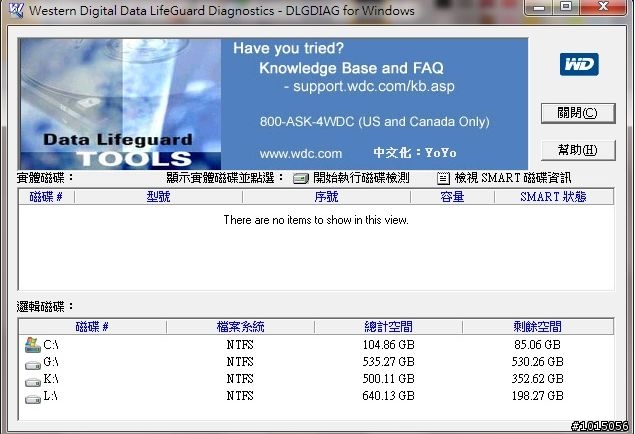Click the www.wdc.com text
This screenshot has width=635, height=434.
301,154
